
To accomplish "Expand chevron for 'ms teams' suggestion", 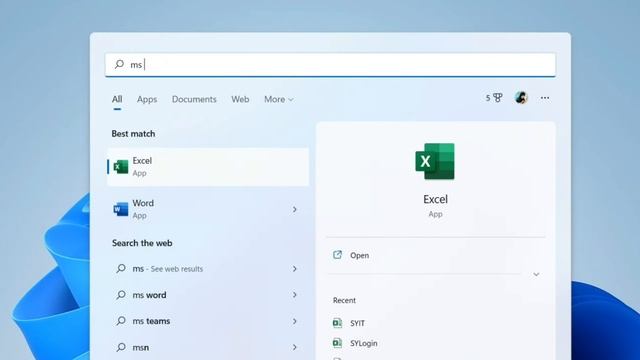I will (x=295, y=321).
